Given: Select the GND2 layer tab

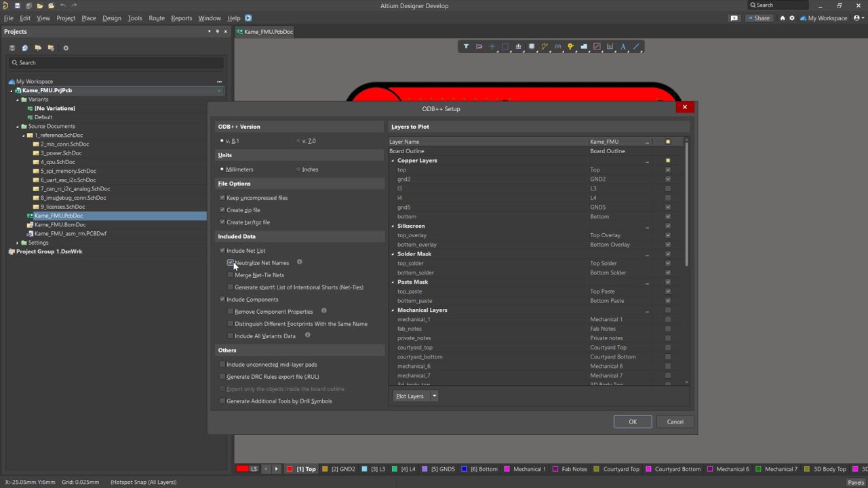Looking at the screenshot, I should pyautogui.click(x=338, y=469).
